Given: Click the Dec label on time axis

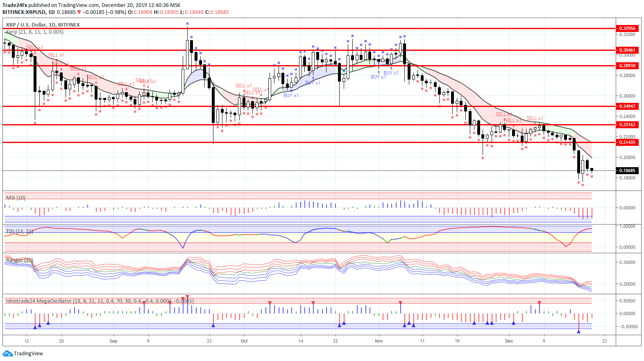Looking at the screenshot, I should tap(509, 341).
